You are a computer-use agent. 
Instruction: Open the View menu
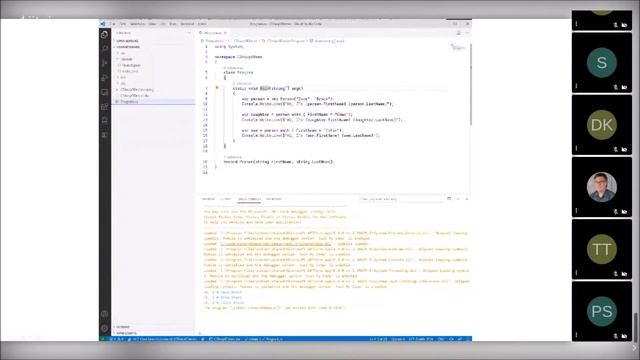[x=152, y=24]
